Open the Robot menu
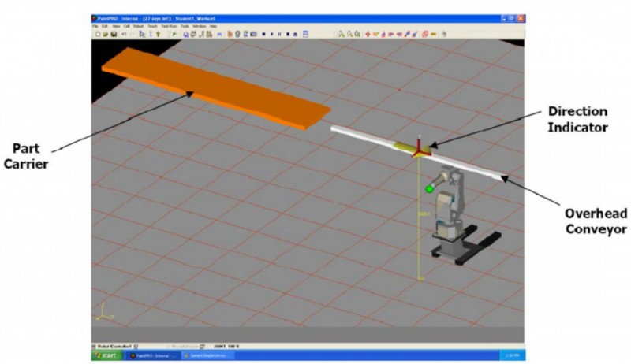This screenshot has width=631, height=364. click(137, 26)
